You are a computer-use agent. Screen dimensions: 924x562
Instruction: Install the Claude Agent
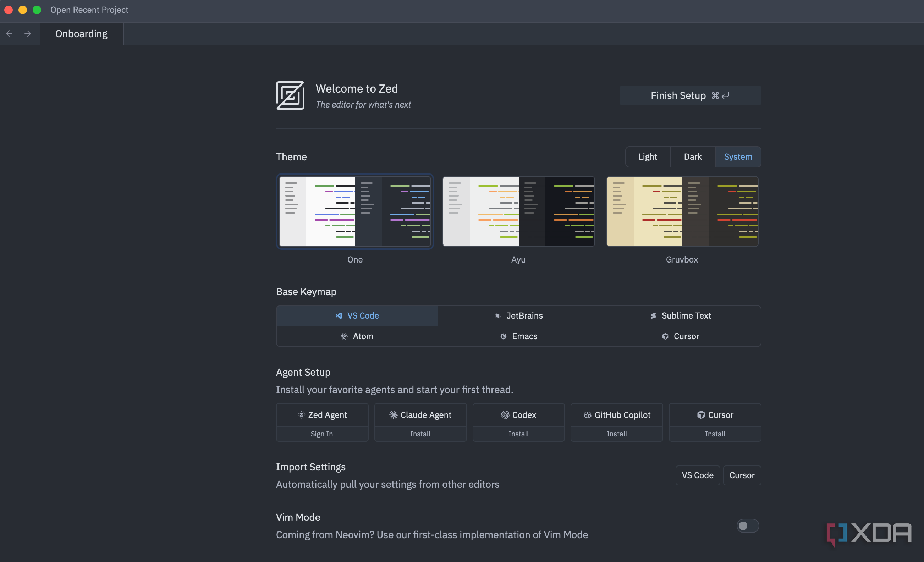pos(420,434)
